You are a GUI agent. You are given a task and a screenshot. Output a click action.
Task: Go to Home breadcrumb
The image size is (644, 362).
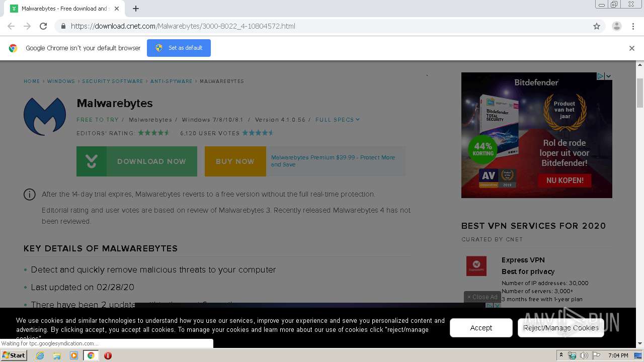pyautogui.click(x=32, y=81)
